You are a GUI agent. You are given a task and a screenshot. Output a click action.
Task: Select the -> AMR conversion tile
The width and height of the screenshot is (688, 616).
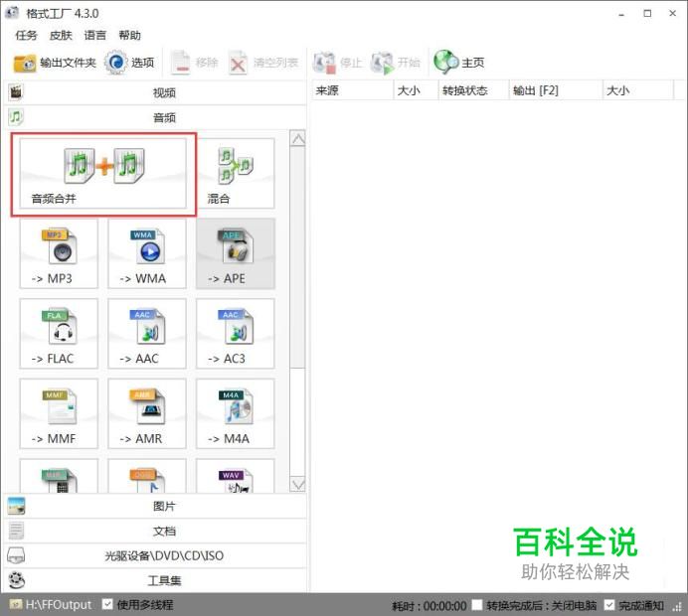pos(147,414)
